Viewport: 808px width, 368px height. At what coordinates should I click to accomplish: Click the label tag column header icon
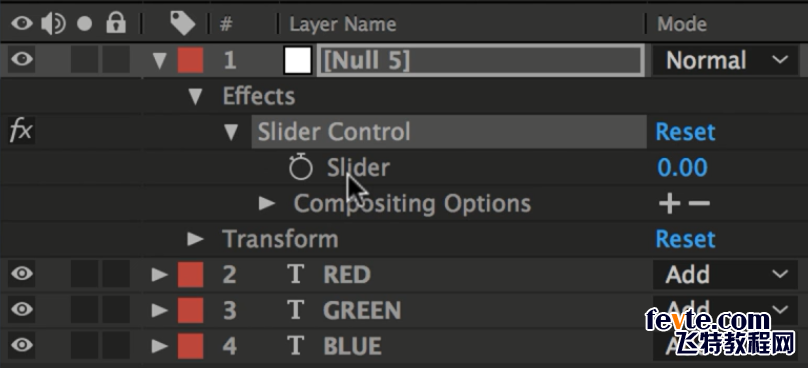point(183,24)
